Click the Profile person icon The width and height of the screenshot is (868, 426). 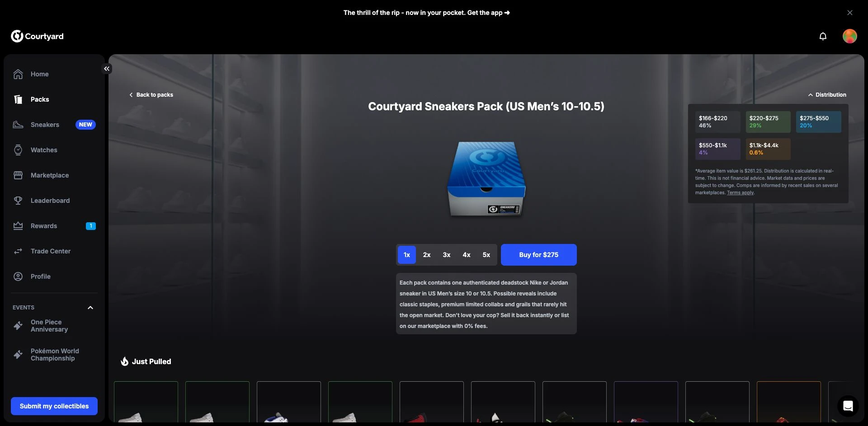pos(18,276)
